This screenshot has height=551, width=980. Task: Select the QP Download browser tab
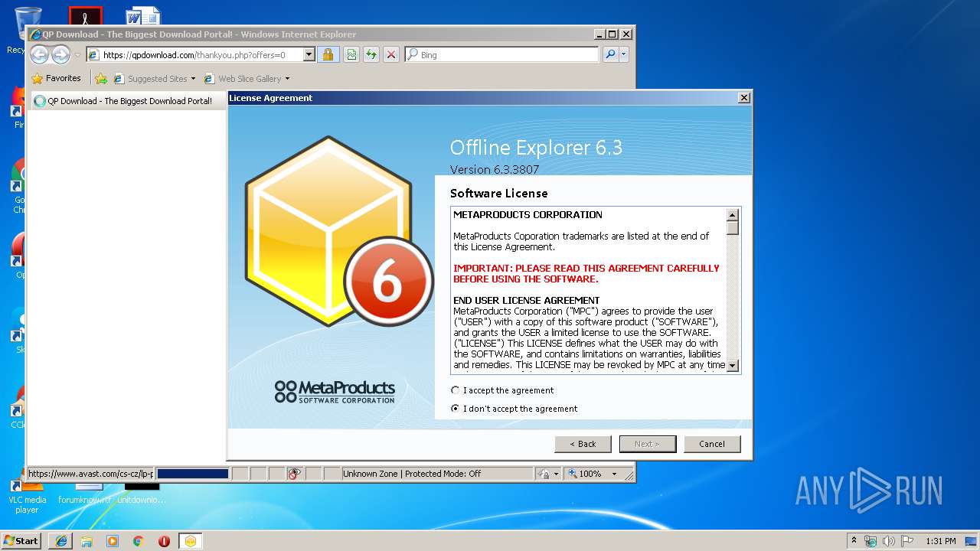coord(127,100)
